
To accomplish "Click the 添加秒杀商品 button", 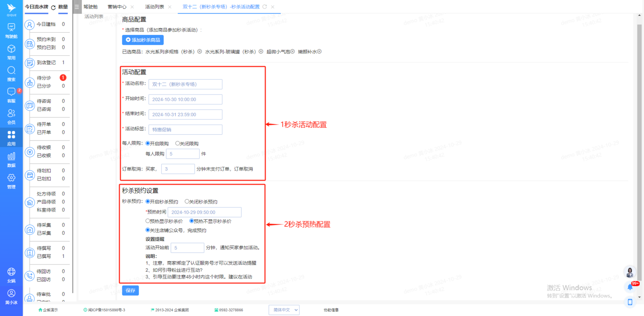I will [x=143, y=40].
